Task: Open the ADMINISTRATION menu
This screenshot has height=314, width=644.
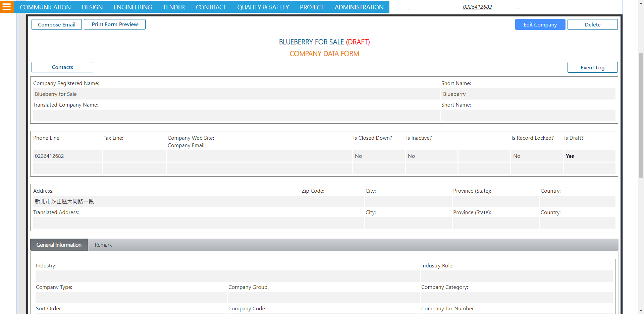Action: pyautogui.click(x=359, y=7)
